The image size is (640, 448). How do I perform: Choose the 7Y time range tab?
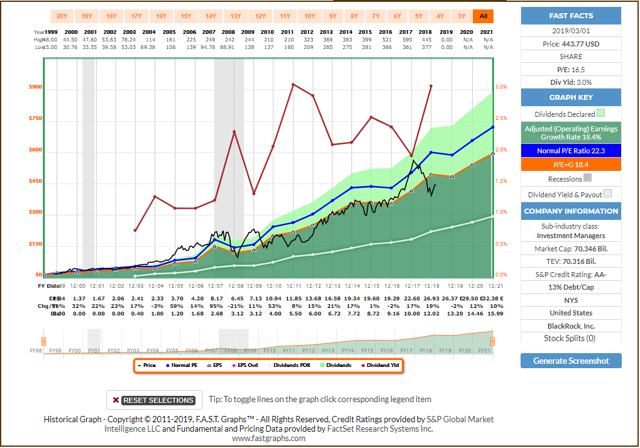point(376,16)
